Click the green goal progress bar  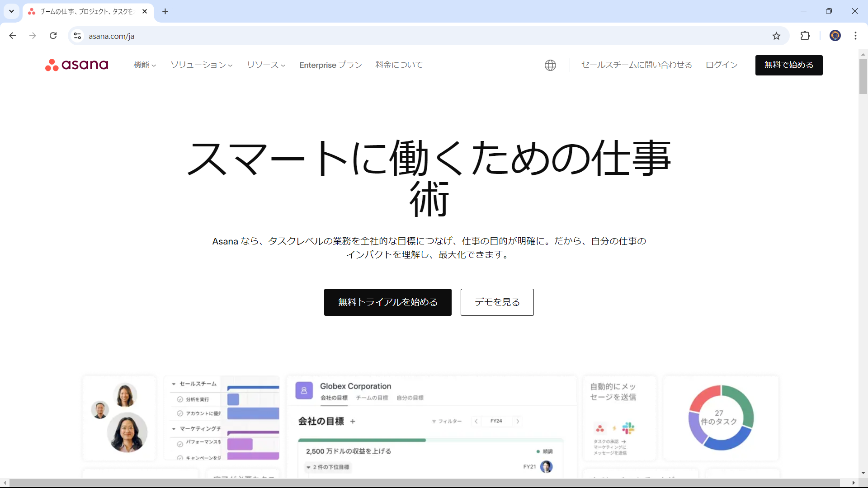[x=362, y=440]
